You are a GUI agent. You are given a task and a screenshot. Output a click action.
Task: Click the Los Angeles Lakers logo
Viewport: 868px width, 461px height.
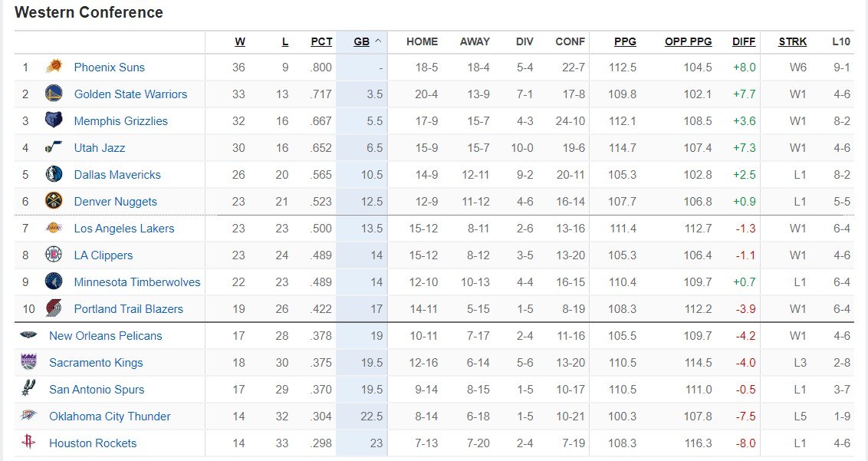pos(54,229)
